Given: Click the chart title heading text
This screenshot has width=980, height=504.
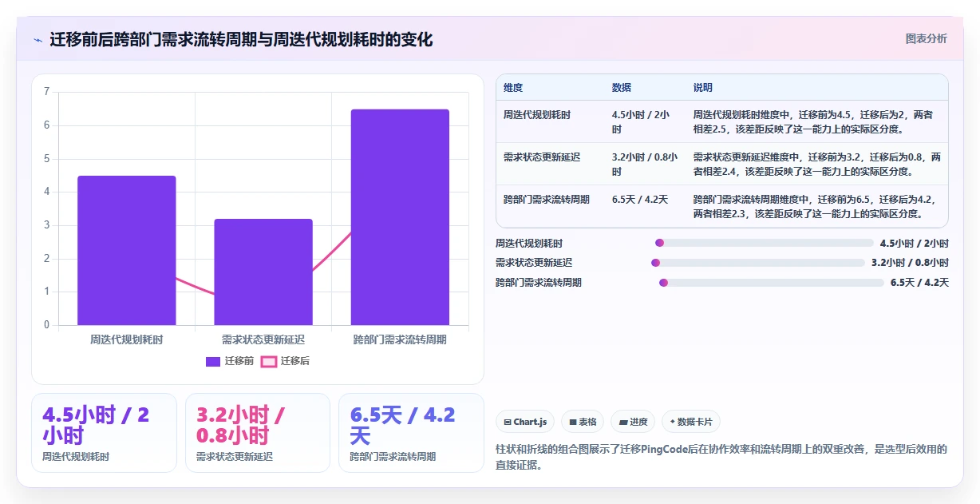Looking at the screenshot, I should tap(241, 39).
